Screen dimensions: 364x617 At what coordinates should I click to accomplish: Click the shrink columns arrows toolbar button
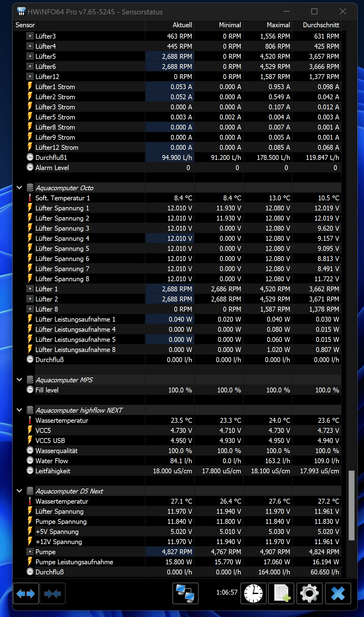point(52,594)
